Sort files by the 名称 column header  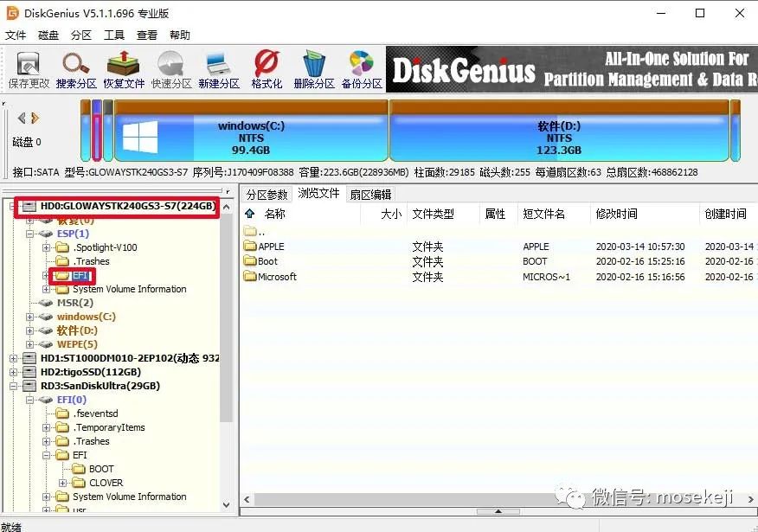point(275,214)
